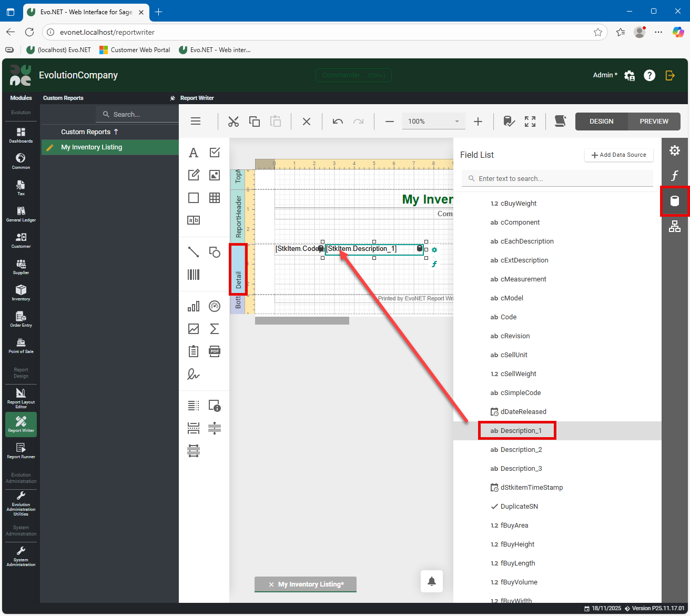690x616 pixels.
Task: Click the Cut scissors icon in toolbar
Action: (x=234, y=122)
